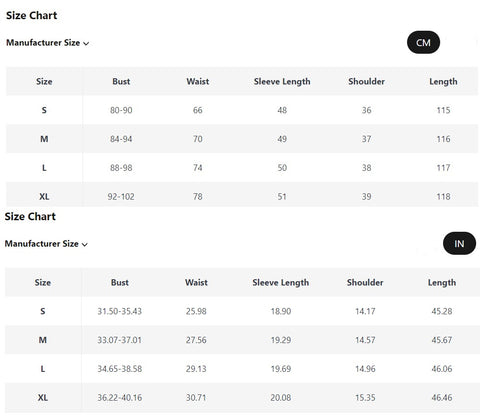The width and height of the screenshot is (480, 416).
Task: Click waist value 78
Action: pyautogui.click(x=198, y=197)
